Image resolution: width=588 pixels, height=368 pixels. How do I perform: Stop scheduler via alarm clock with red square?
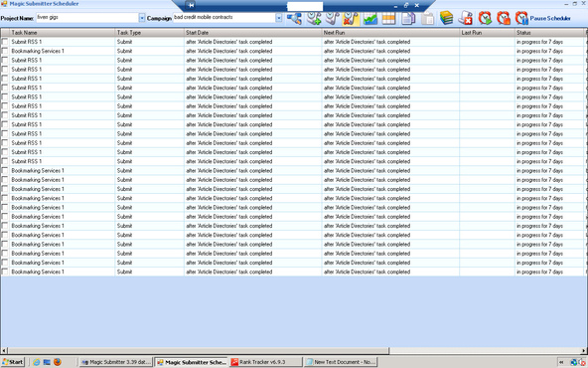[504, 18]
